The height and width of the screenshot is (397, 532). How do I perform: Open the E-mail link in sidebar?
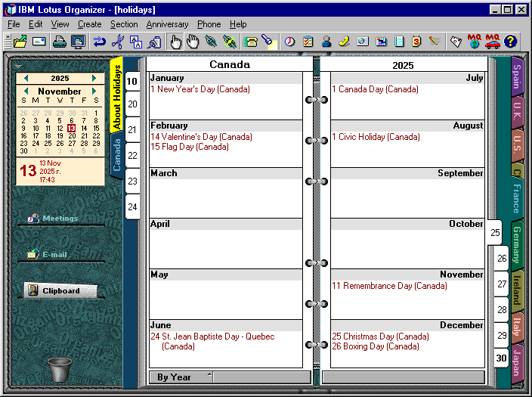pos(54,255)
